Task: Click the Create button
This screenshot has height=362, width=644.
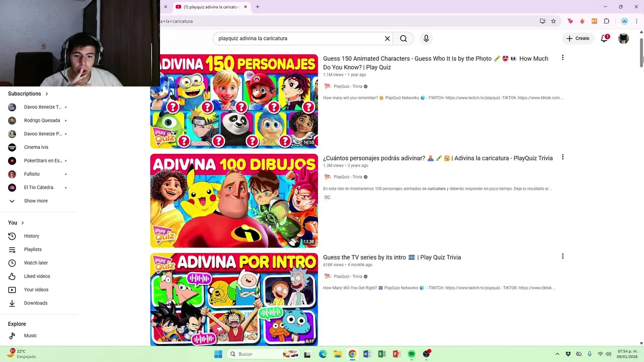Action: coord(578,38)
